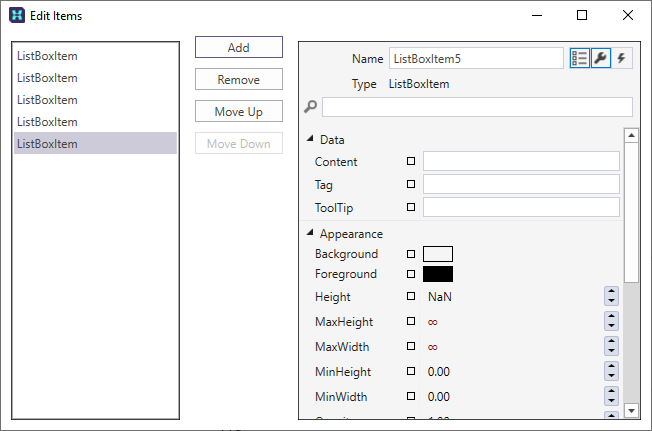Click the search magnifier icon
The image size is (652, 431).
(x=311, y=107)
